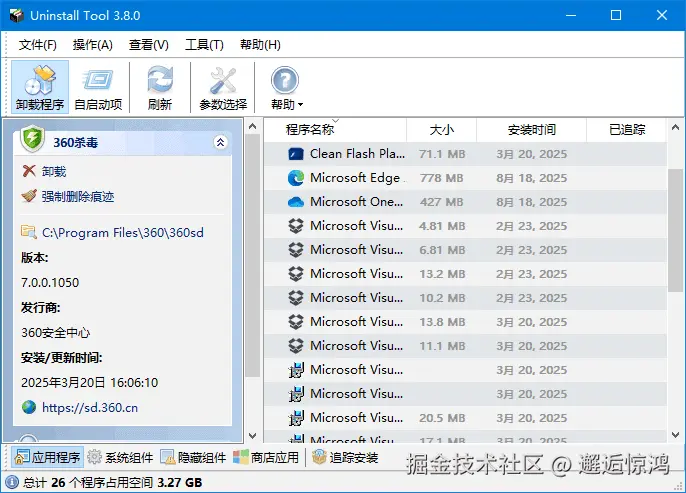Click icon of 11.1 MB Microsoft Visual row
The height and width of the screenshot is (493, 686).
296,346
